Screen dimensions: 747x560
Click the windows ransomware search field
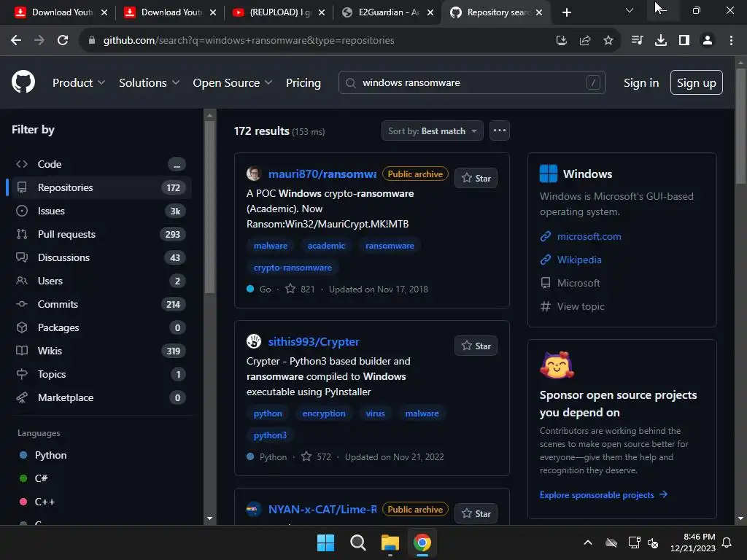coord(472,83)
